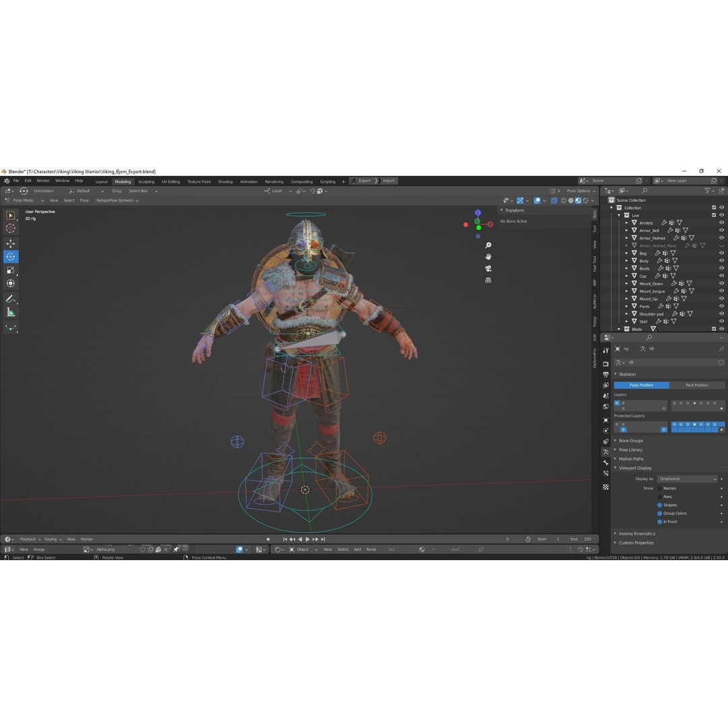This screenshot has height=728, width=728.
Task: Open the Orientation Default dropdown
Action: 86,191
